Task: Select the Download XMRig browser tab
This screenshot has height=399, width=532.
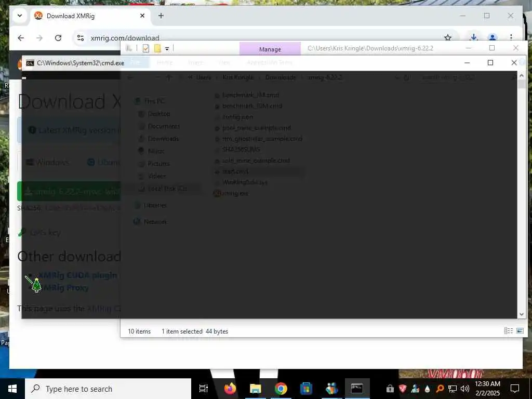Action: coord(90,16)
